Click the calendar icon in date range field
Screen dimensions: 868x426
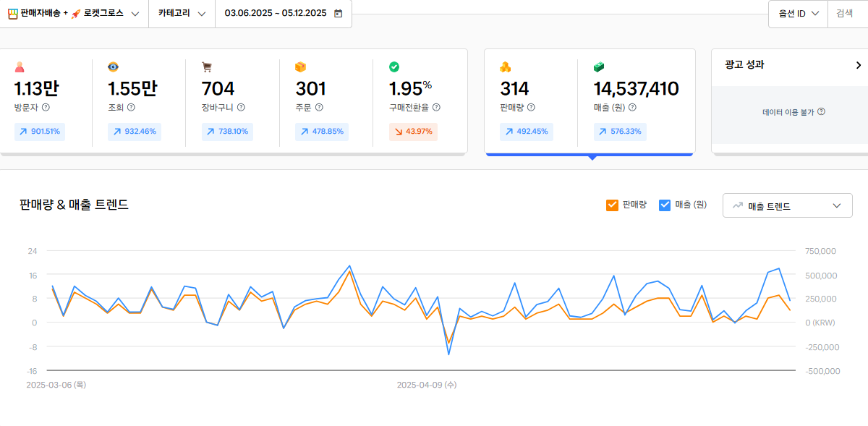pos(338,14)
